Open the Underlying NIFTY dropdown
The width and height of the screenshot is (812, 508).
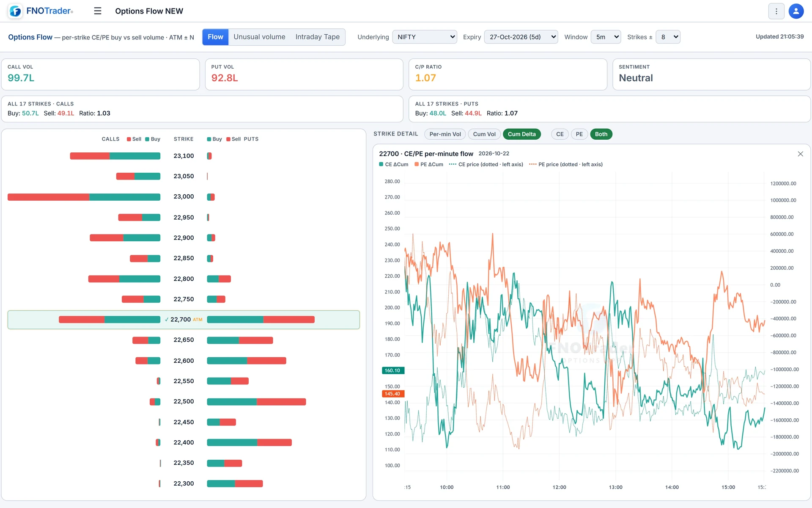click(425, 37)
